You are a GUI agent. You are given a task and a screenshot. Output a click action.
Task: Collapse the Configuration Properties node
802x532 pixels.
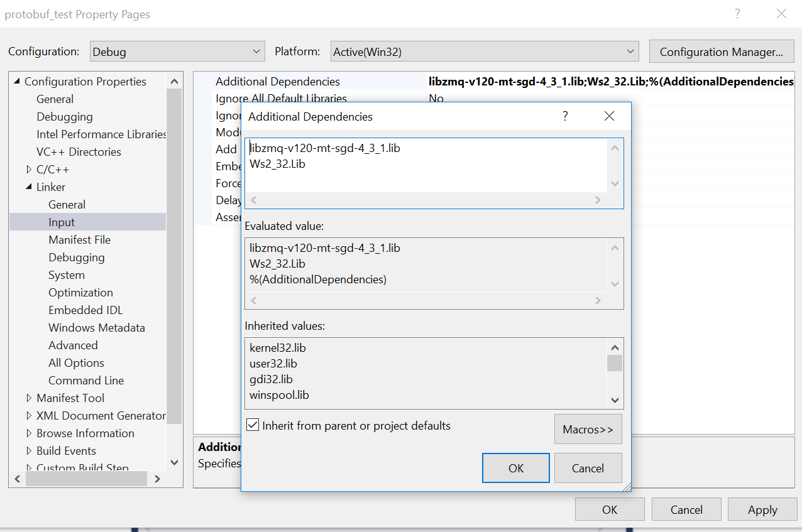(17, 82)
